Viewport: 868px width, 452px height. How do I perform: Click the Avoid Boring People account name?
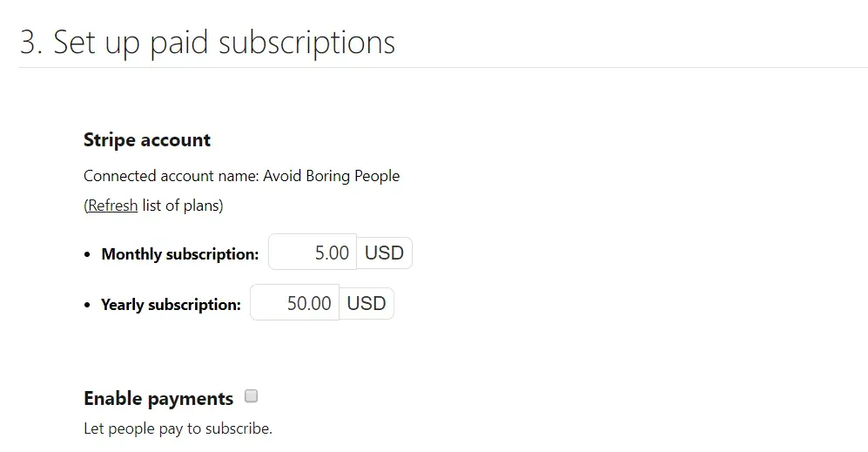pos(331,176)
